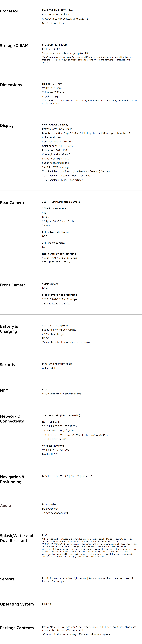The width and height of the screenshot is (142, 644).
Task: Click the Battery & Charging heading
Action: 9,329
